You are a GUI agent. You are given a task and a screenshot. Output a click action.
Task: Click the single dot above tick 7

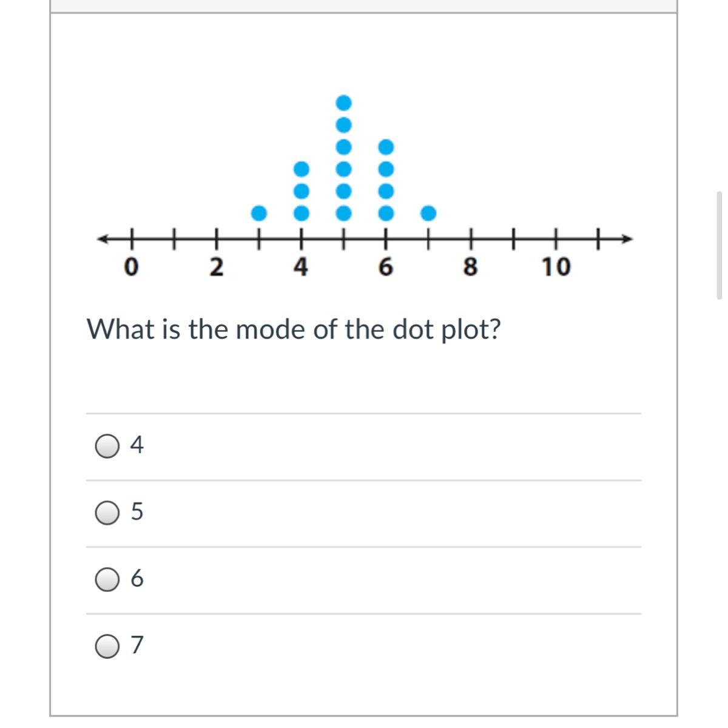428,213
